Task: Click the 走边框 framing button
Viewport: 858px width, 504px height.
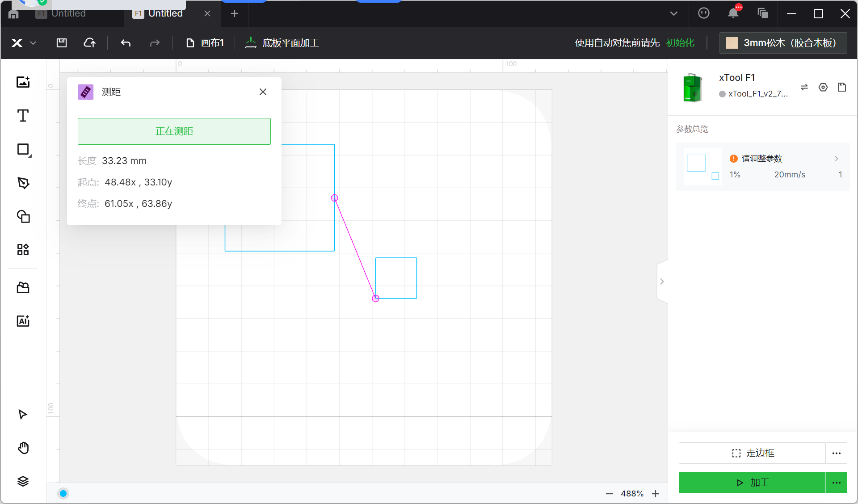Action: pos(752,453)
